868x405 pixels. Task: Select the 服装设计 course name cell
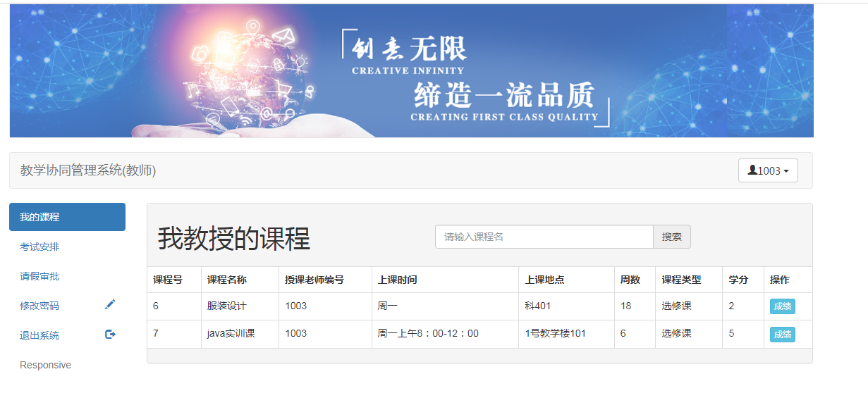[240, 306]
